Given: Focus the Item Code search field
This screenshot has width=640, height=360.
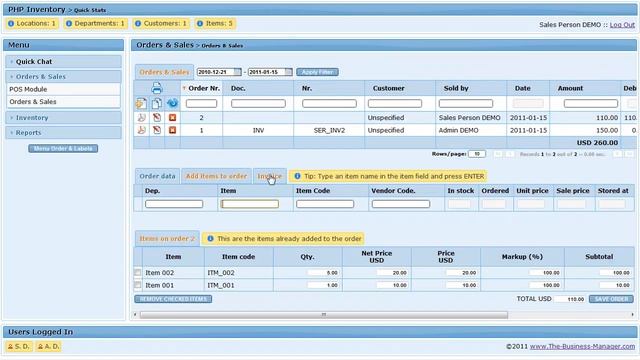Looking at the screenshot, I should click(x=325, y=204).
